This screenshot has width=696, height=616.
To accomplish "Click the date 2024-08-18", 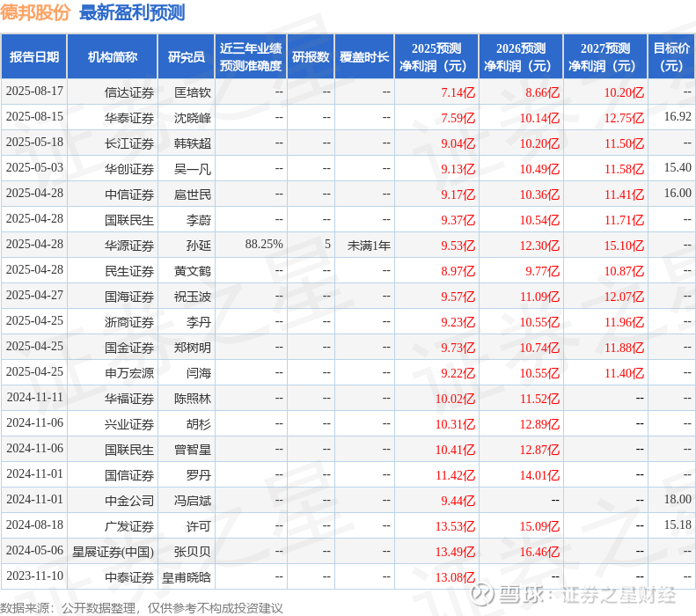I will coord(34,525).
